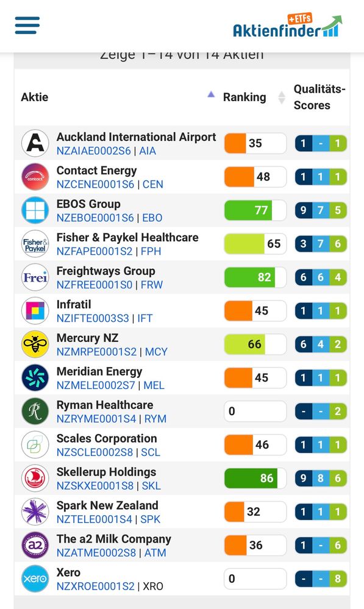Click the Mercury NZ bee logo
Image resolution: width=364 pixels, height=609 pixels.
pos(35,344)
